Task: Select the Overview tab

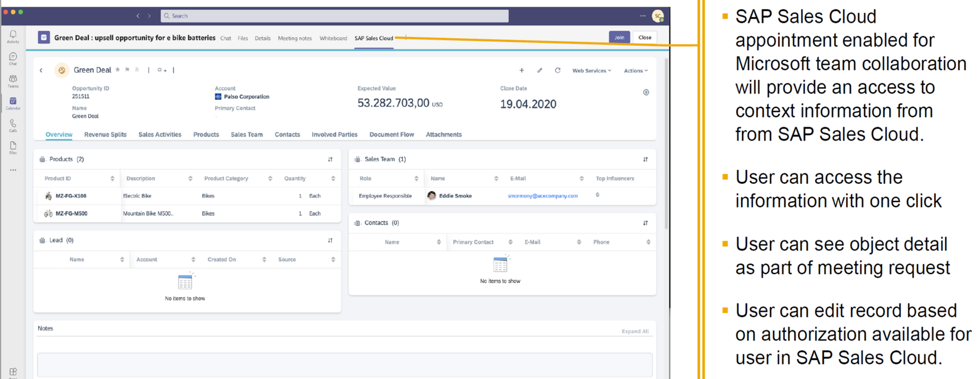Action: [59, 135]
